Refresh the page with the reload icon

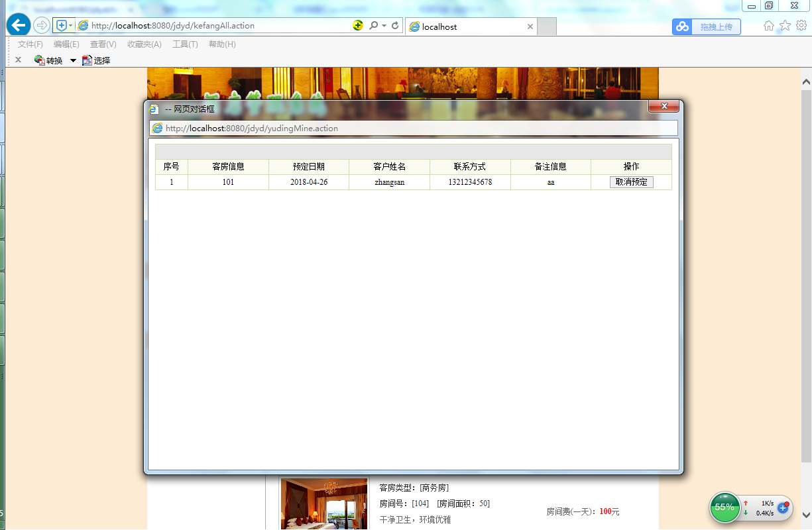coord(395,25)
